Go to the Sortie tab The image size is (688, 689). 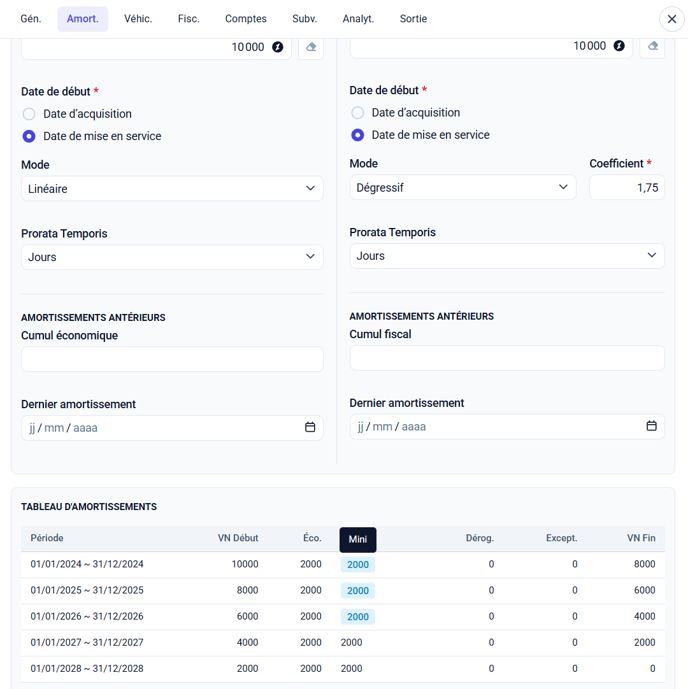click(x=413, y=19)
